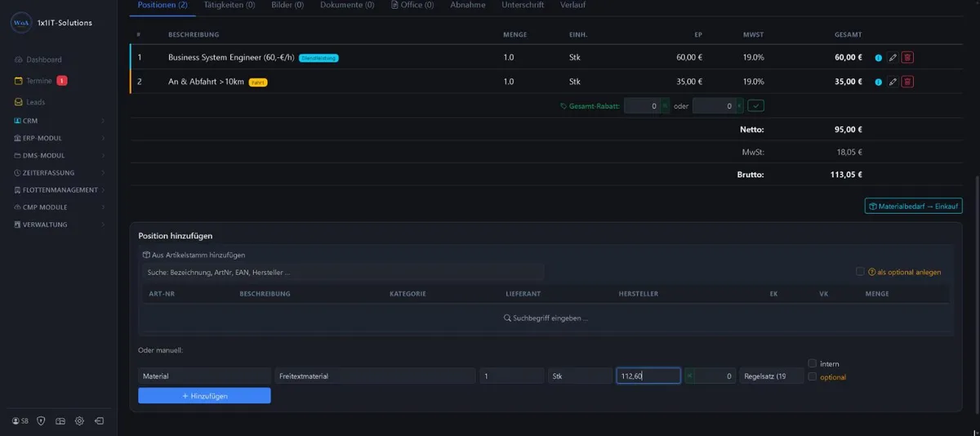Switch to the Verlauf tab
Screen dimensions: 980x436
[x=572, y=5]
